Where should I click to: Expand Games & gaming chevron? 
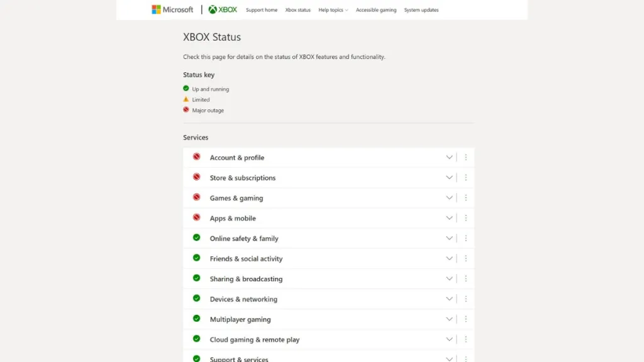point(449,197)
